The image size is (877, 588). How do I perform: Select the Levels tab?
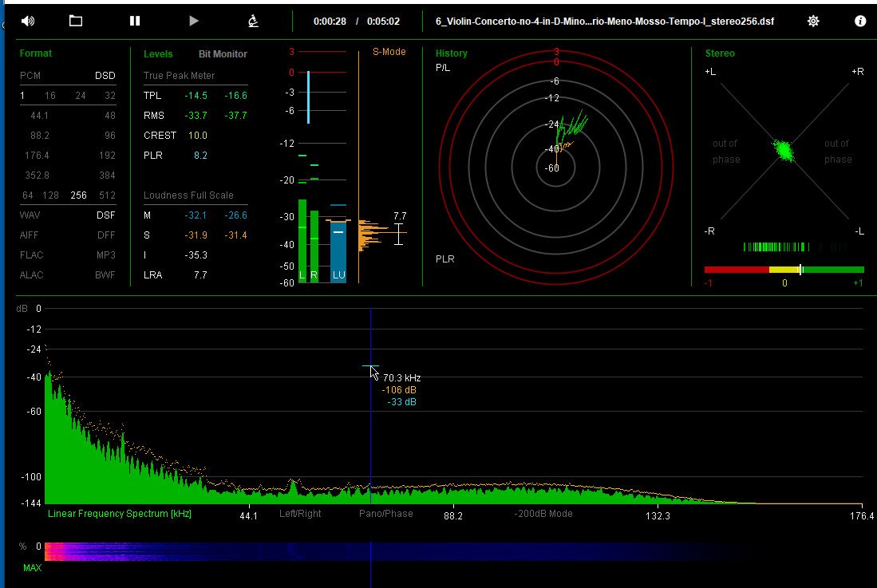coord(158,54)
